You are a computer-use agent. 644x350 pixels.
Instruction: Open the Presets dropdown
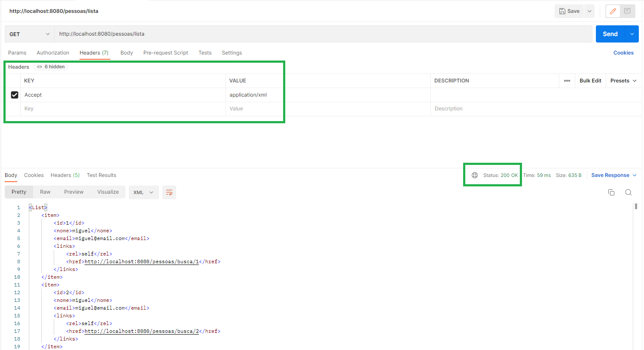pos(623,80)
